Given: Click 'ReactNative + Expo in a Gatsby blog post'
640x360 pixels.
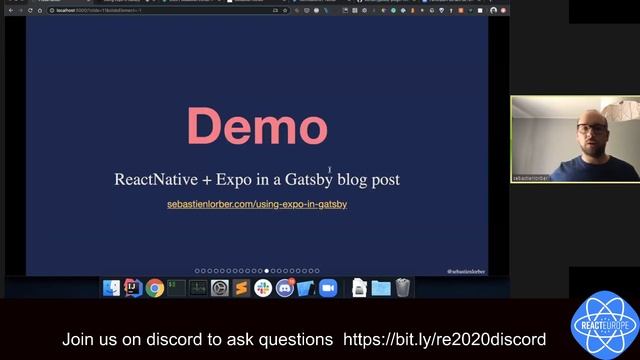Looking at the screenshot, I should pos(257,179).
